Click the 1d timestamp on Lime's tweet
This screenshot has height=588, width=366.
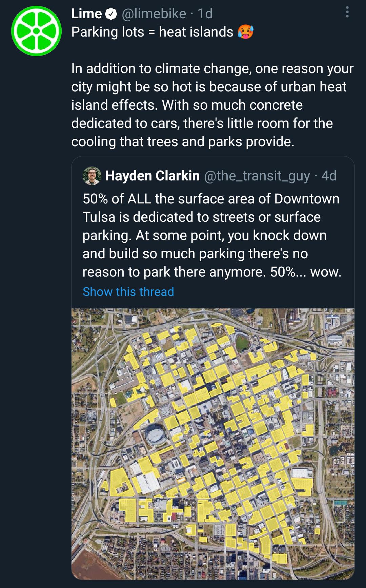pos(205,14)
